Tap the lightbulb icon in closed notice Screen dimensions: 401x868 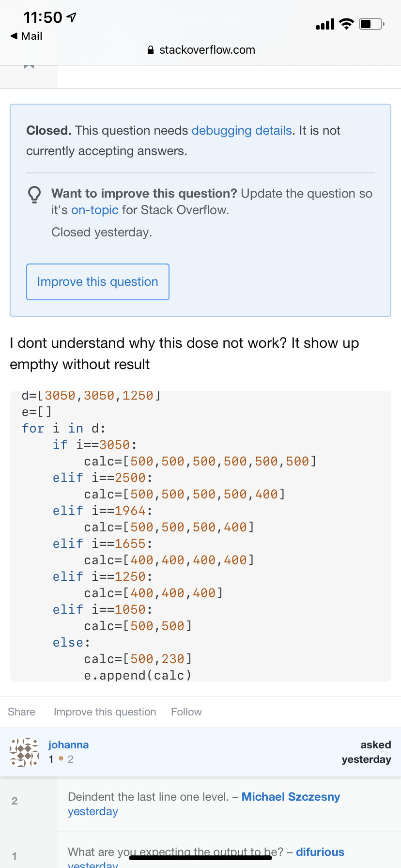tap(34, 194)
